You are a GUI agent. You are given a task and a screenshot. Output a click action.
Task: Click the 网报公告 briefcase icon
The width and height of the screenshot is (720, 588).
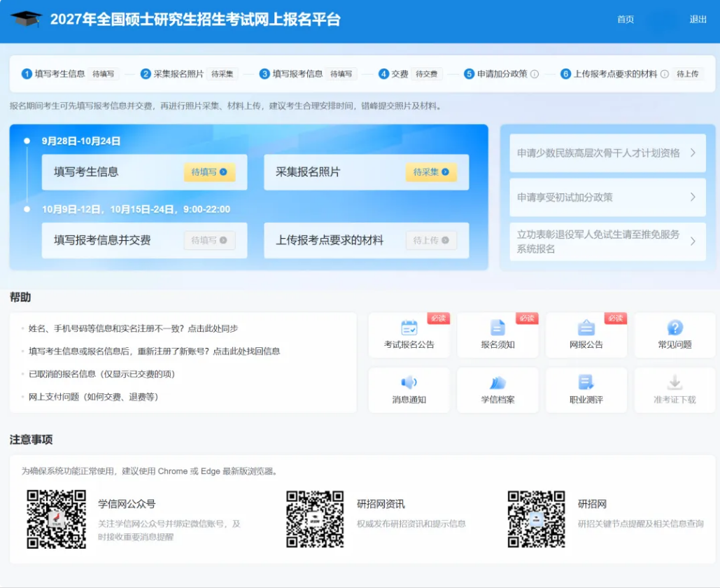586,328
